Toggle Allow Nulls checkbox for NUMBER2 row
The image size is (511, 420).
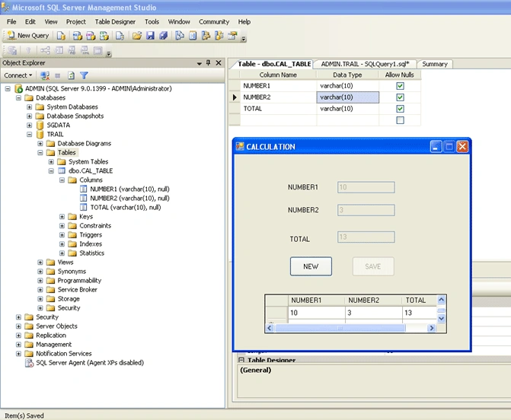[400, 97]
